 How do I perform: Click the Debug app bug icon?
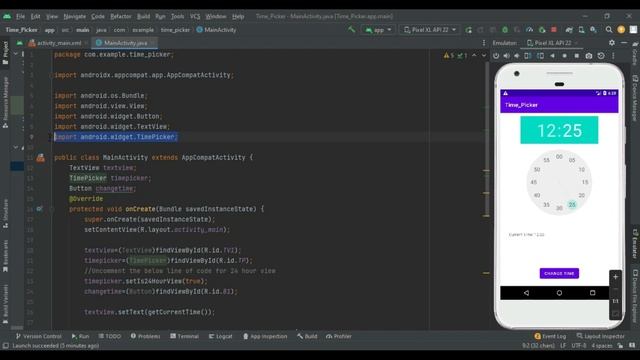pyautogui.click(x=505, y=30)
